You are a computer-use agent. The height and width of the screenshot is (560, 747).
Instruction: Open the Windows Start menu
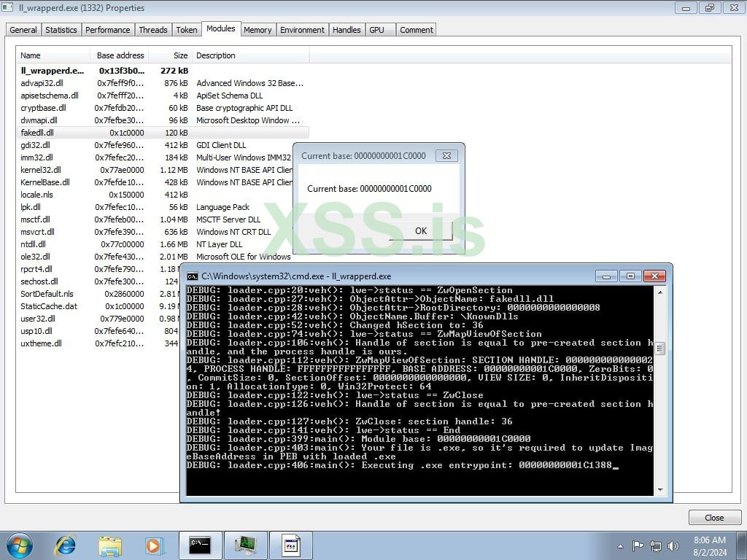coord(20,545)
